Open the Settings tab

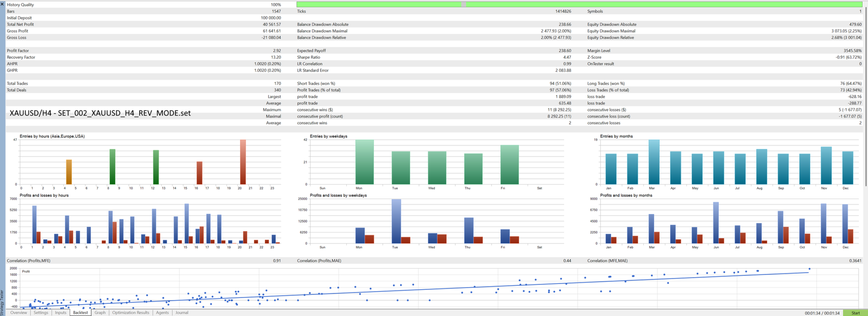41,312
